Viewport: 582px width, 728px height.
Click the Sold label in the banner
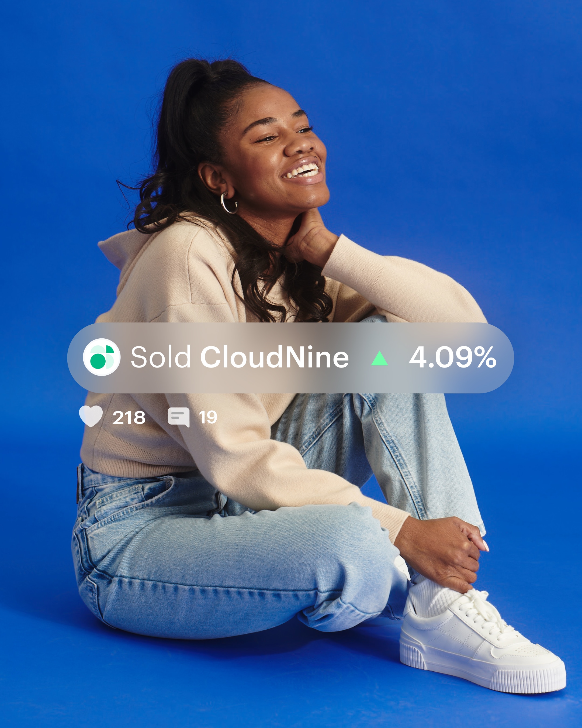(x=161, y=357)
